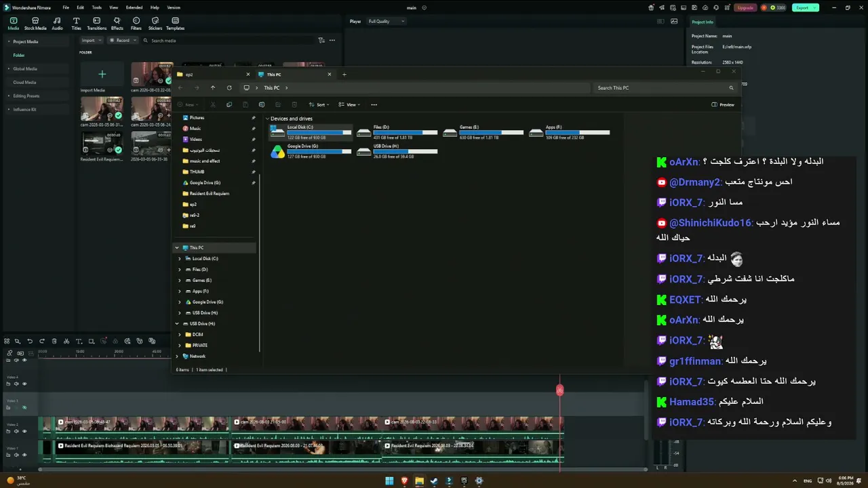Click the Search This PC box
Image resolution: width=868 pixels, height=488 pixels.
point(665,87)
